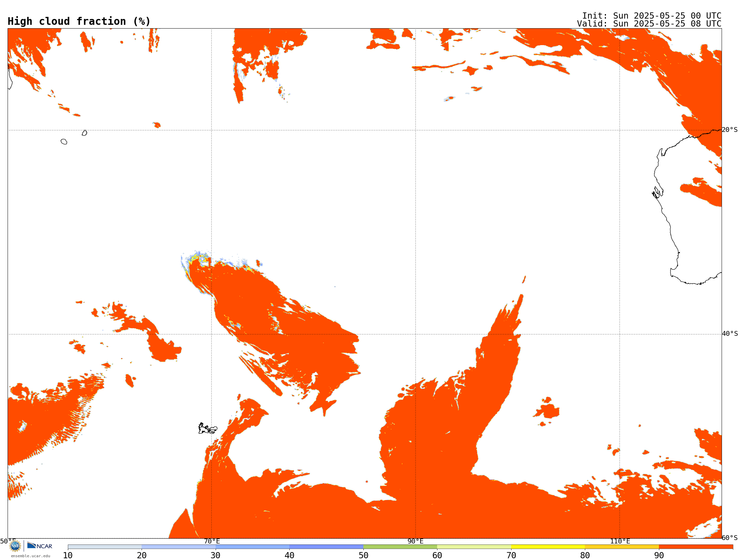
Task: Click the Mauritius island outline near 20°S
Action: [84, 133]
